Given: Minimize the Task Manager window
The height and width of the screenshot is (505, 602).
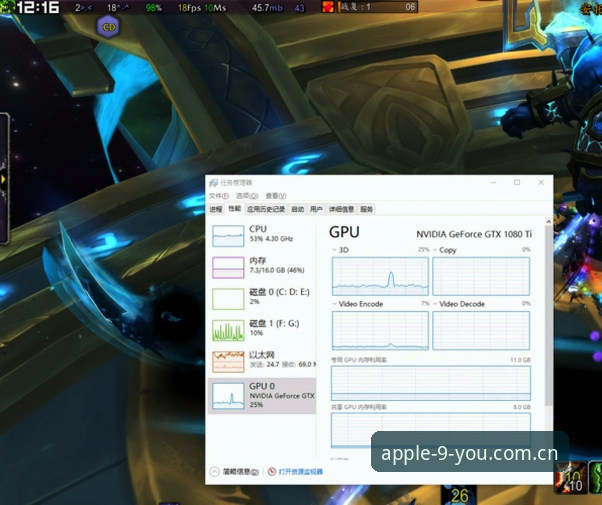Looking at the screenshot, I should (493, 182).
